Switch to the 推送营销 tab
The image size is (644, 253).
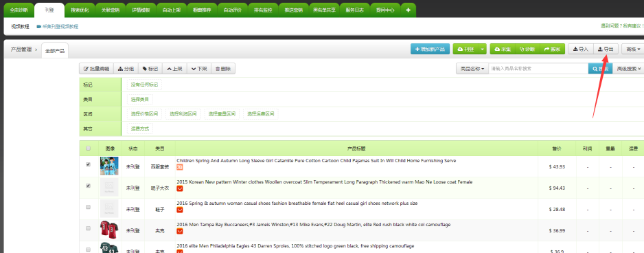(293, 10)
